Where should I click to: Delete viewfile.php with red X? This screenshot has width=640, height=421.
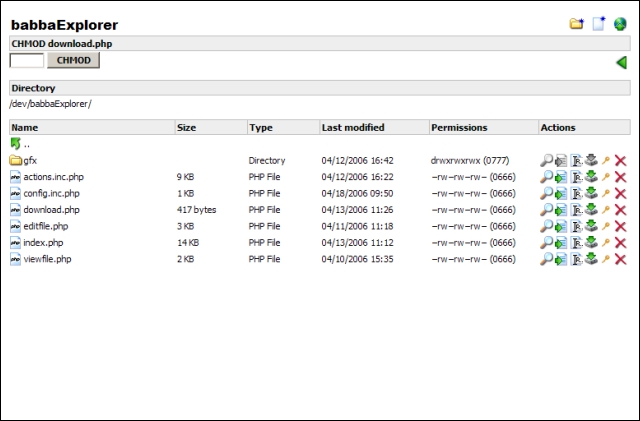pos(620,259)
